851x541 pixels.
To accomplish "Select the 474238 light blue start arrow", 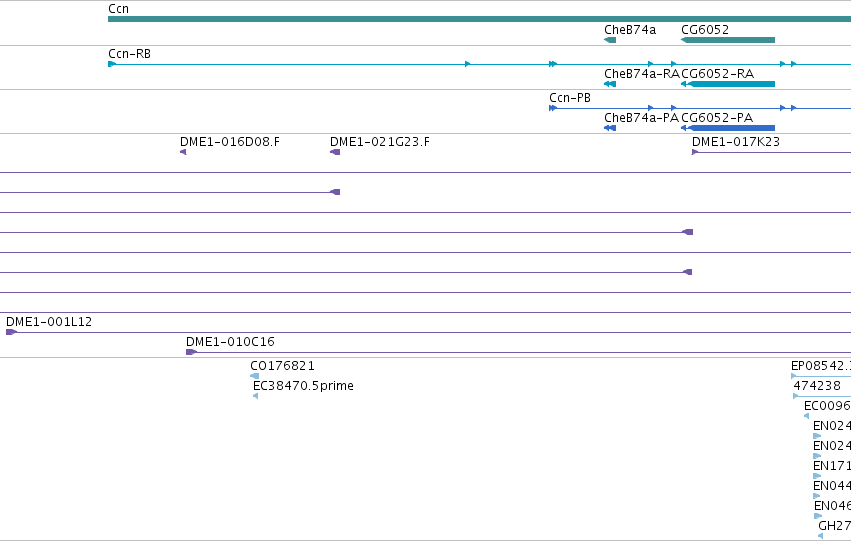I will (x=796, y=396).
